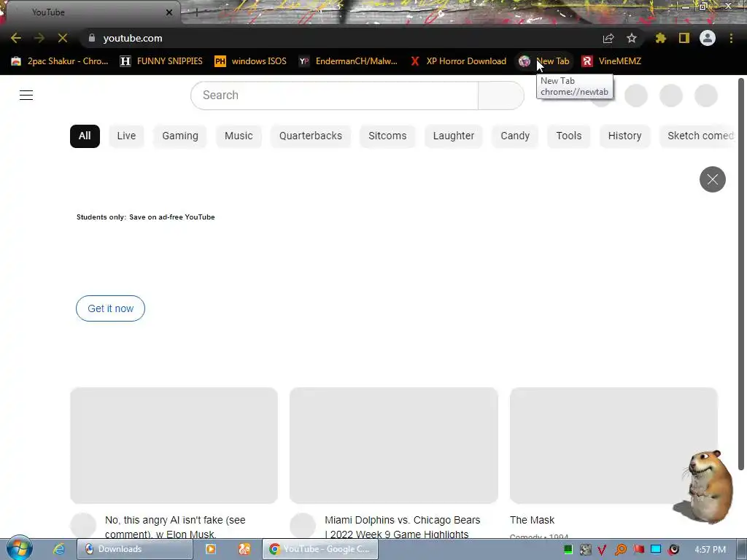Image resolution: width=747 pixels, height=560 pixels.
Task: Select the Live filter chip
Action: [x=126, y=136]
